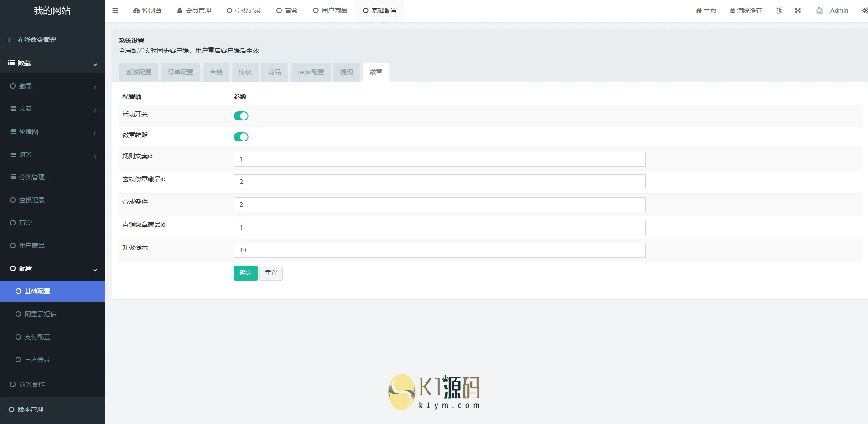Screen dimensions: 868x424
Task: Expand the 文案 submenu arrow
Action: tap(94, 110)
